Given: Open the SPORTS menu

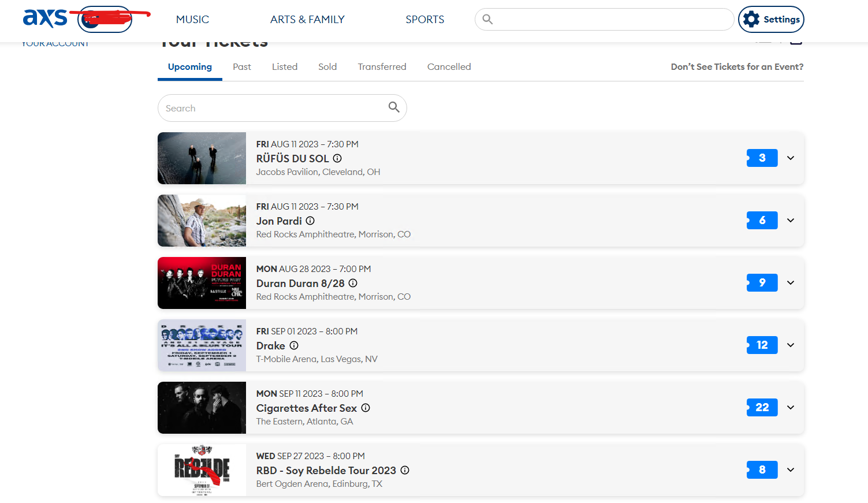Looking at the screenshot, I should pyautogui.click(x=425, y=20).
